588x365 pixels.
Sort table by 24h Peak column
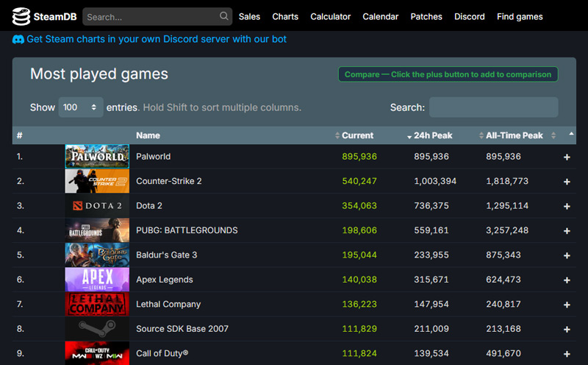(433, 135)
